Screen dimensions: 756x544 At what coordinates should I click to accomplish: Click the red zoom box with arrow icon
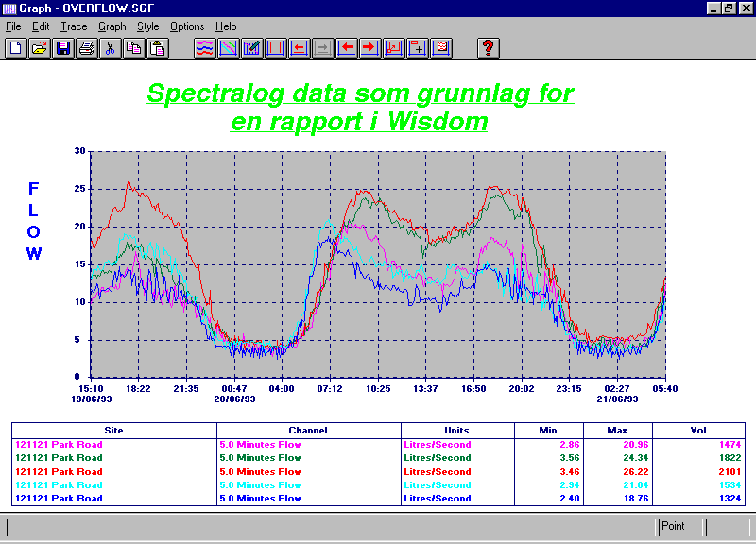pyautogui.click(x=394, y=48)
